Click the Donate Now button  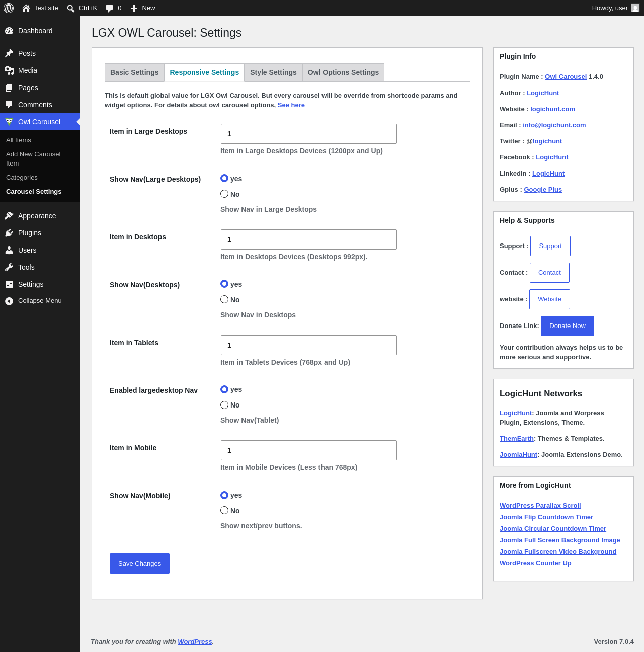tap(568, 326)
